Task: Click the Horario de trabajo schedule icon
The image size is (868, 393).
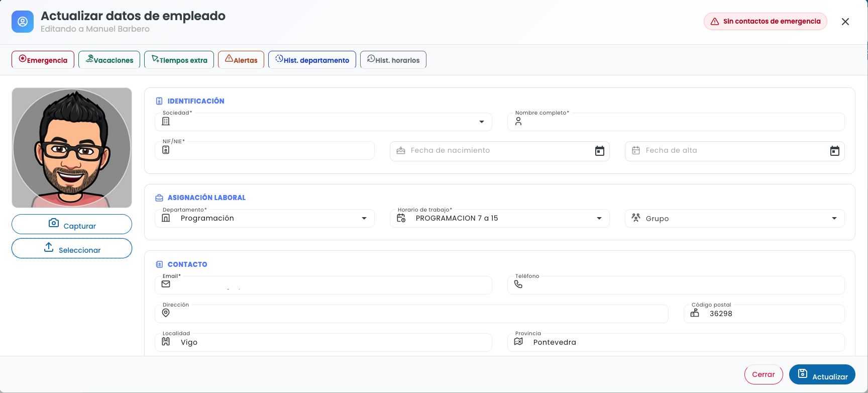Action: (x=401, y=218)
